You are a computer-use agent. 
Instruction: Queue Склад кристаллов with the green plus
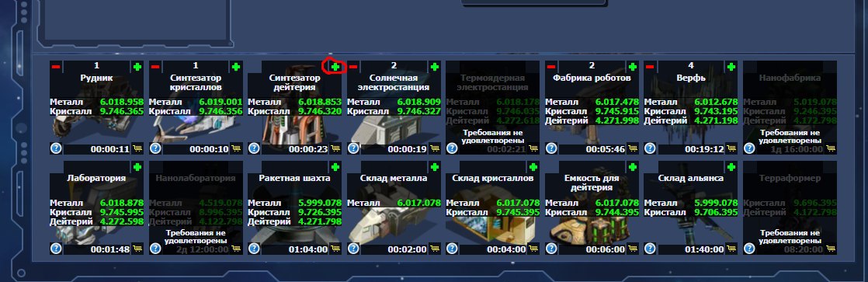click(x=533, y=167)
